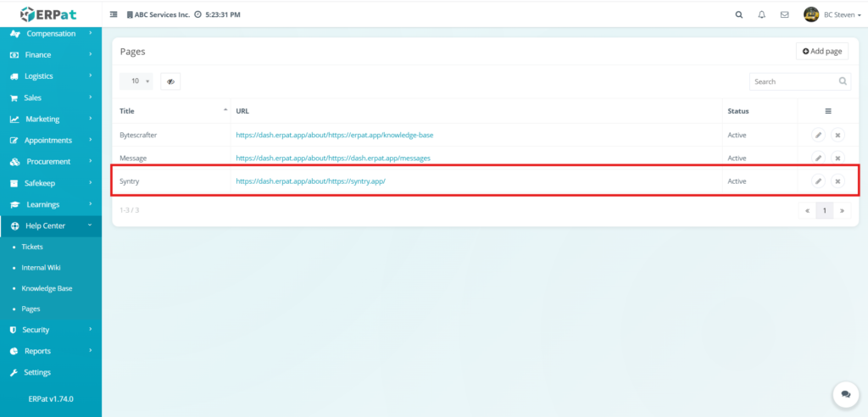
Task: Expand the Reports sidebar menu
Action: click(50, 351)
